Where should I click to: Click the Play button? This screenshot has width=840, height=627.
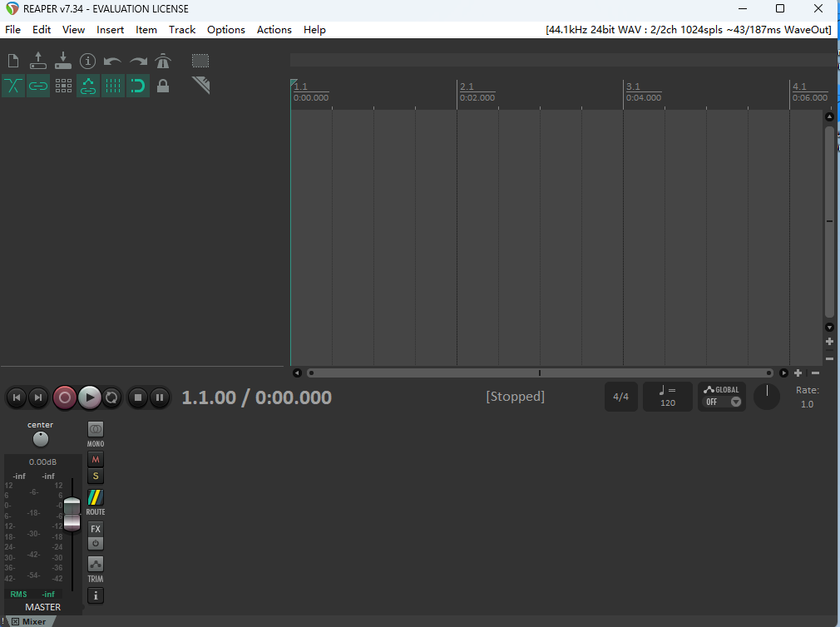tap(90, 397)
